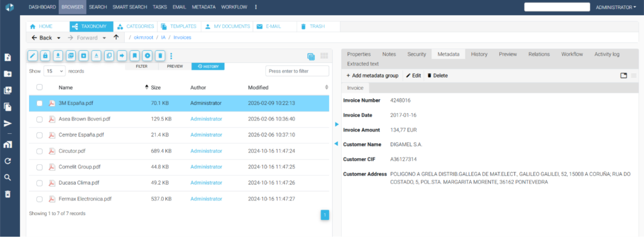The width and height of the screenshot is (644, 249).
Task: Click the create folder icon in sidebar
Action: tap(8, 74)
